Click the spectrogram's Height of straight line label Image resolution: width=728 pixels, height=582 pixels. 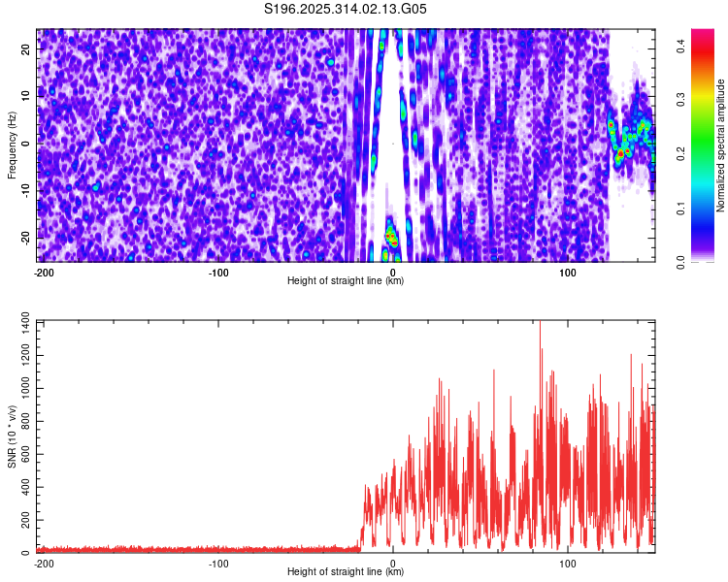pyautogui.click(x=346, y=281)
